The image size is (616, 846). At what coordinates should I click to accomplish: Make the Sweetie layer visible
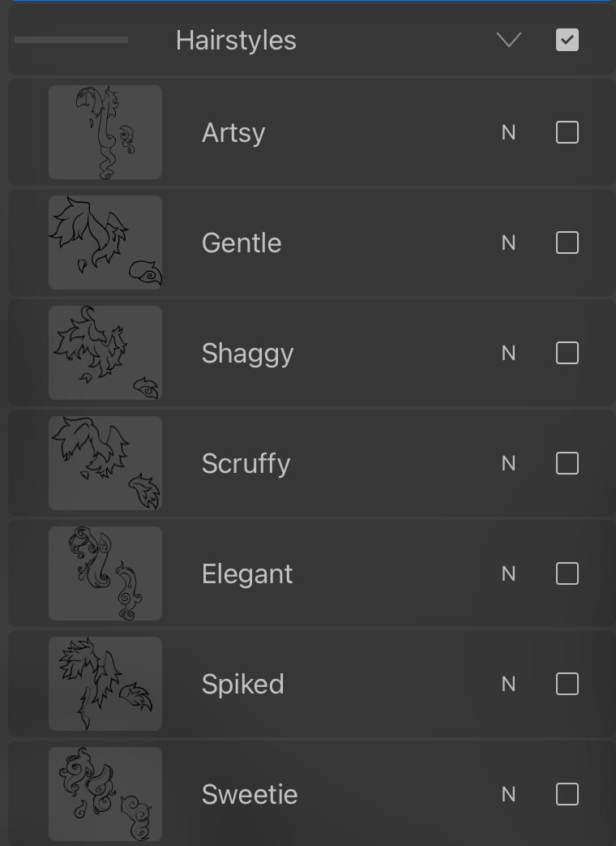[x=567, y=794]
